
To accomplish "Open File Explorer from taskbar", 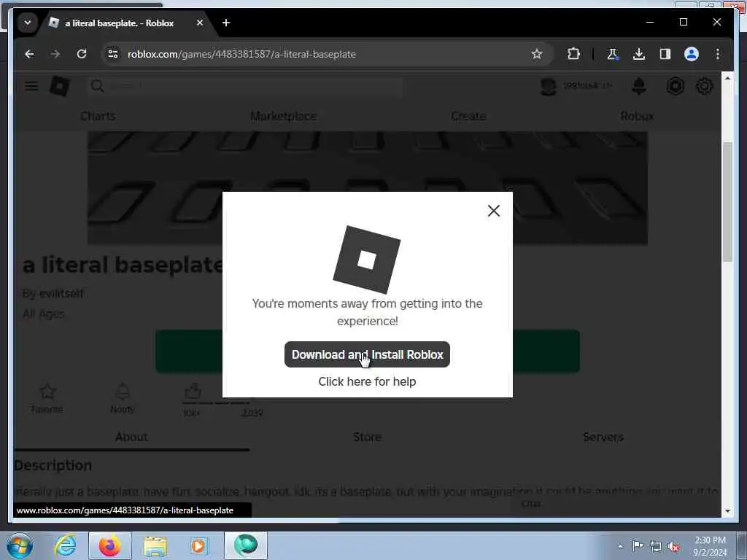I will [155, 546].
